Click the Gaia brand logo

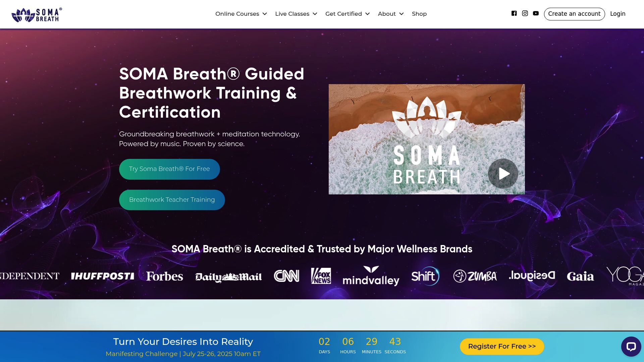pos(580,276)
